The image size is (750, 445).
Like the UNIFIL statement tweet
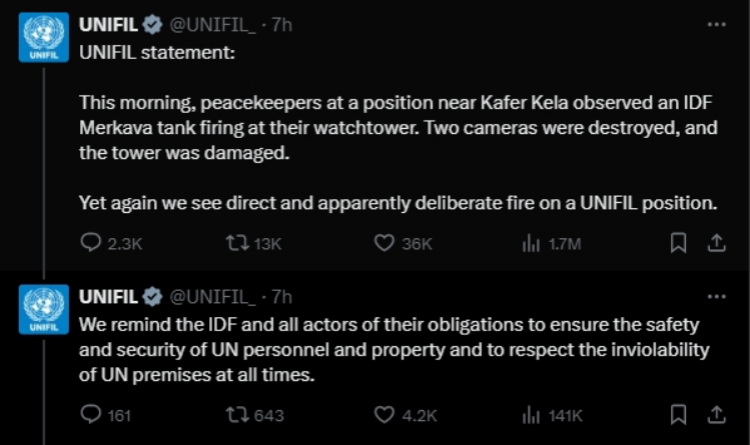click(385, 242)
